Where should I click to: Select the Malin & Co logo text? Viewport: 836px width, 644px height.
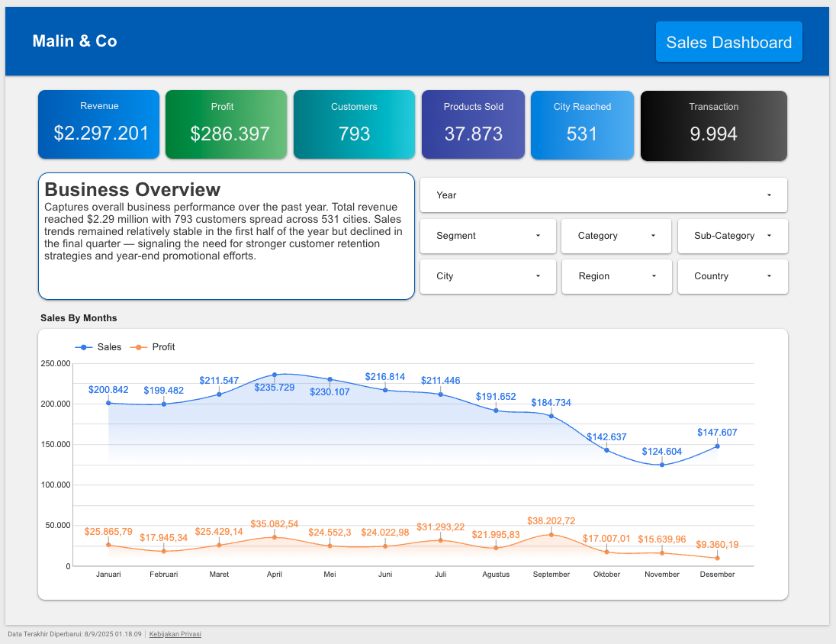(x=74, y=41)
